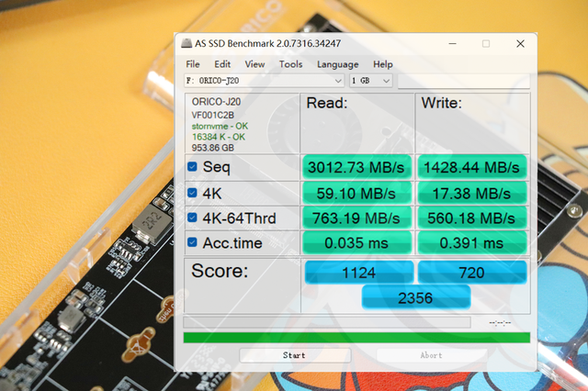Open the View menu
The image size is (588, 391).
coord(255,64)
